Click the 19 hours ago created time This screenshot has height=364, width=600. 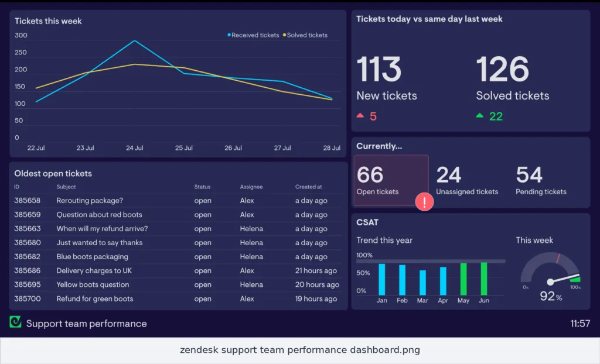[x=316, y=298]
